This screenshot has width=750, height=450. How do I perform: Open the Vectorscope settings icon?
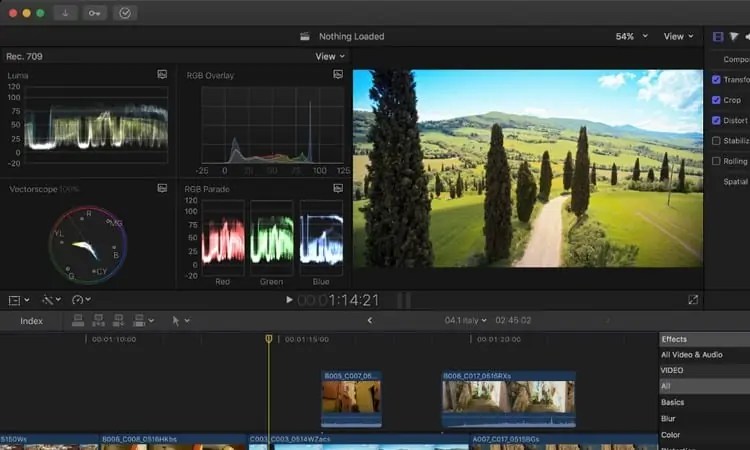click(162, 188)
